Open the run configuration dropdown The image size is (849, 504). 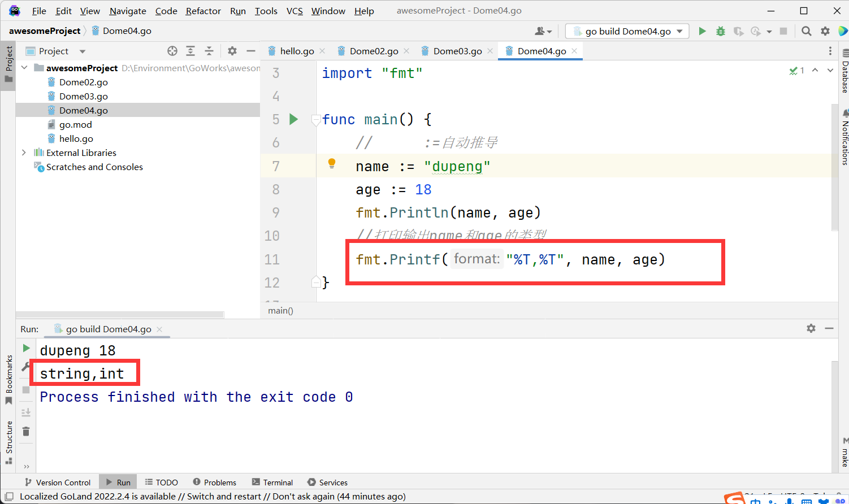(x=627, y=31)
